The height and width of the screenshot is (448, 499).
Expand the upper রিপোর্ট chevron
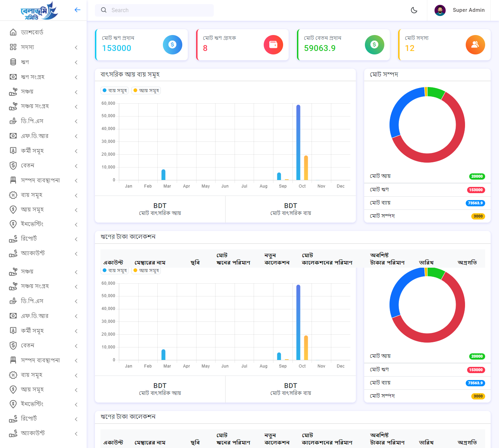point(76,239)
